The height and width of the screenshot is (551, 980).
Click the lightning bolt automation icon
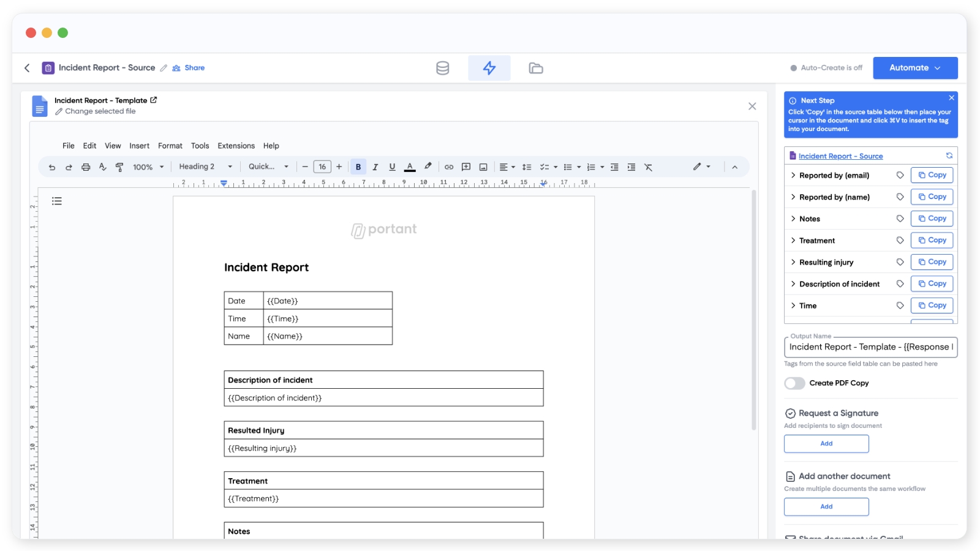(x=489, y=68)
